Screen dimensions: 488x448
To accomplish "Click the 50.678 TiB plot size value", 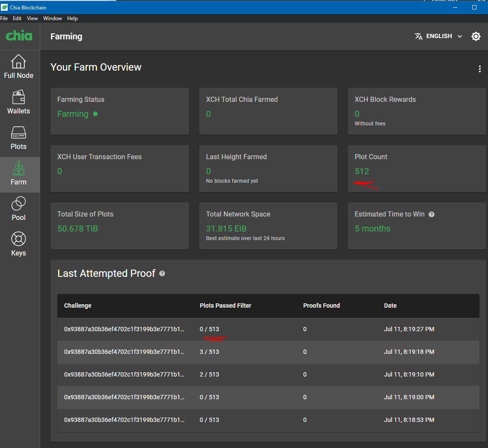I will pos(77,228).
